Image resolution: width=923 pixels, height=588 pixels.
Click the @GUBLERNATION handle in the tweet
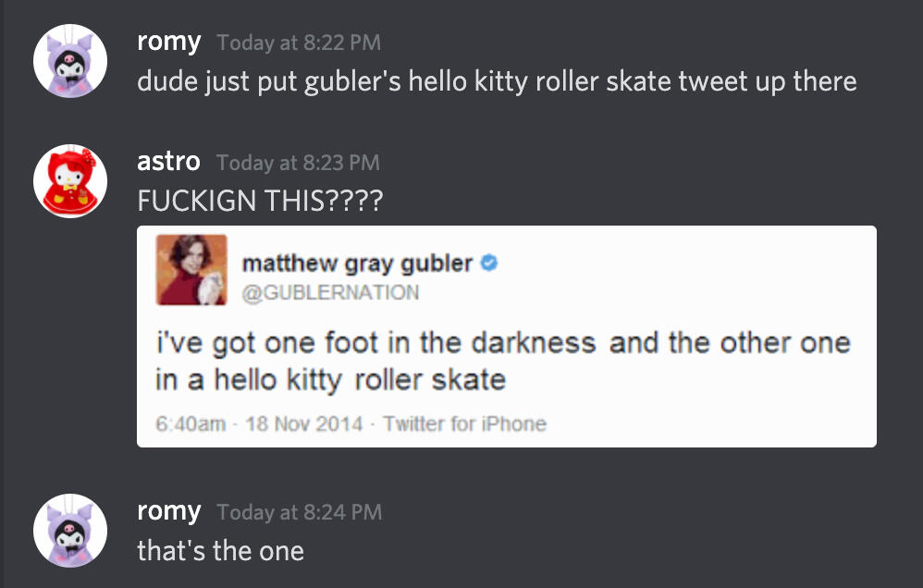[x=330, y=293]
